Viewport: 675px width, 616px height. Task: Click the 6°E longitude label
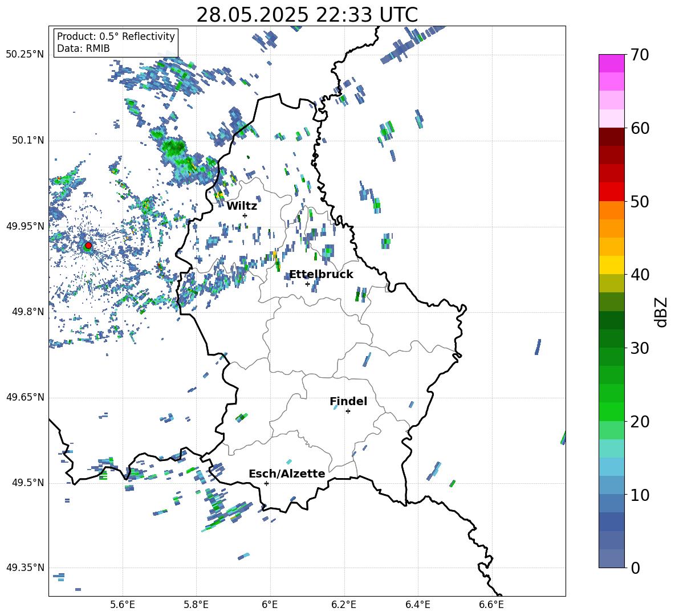point(270,605)
